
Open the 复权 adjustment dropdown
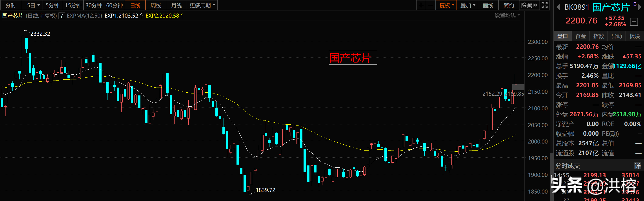point(446,5)
